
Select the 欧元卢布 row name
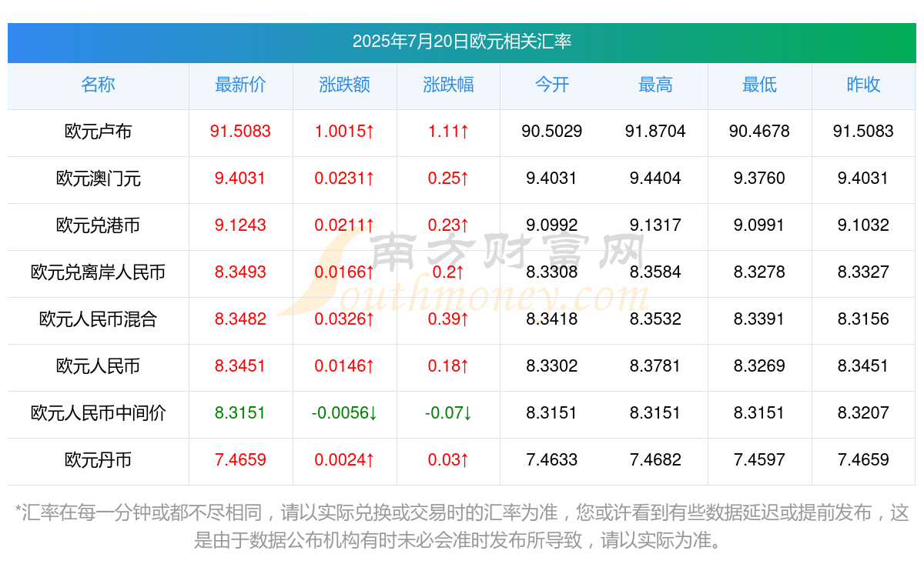[x=98, y=132]
